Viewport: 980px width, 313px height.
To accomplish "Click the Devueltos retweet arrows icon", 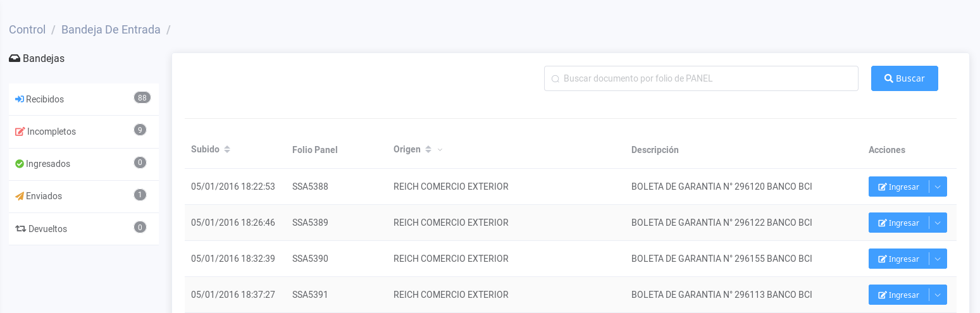I will [21, 229].
